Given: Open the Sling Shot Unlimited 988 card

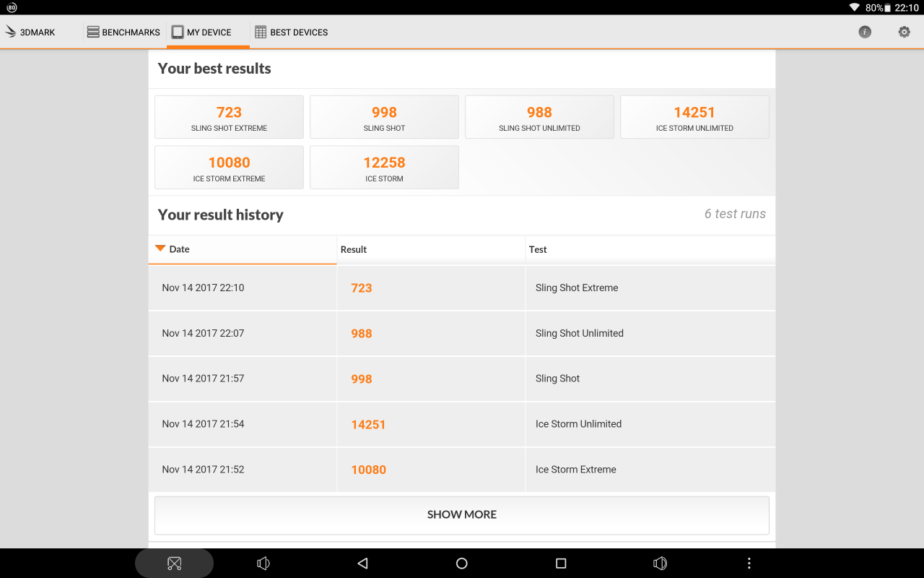Looking at the screenshot, I should click(539, 117).
